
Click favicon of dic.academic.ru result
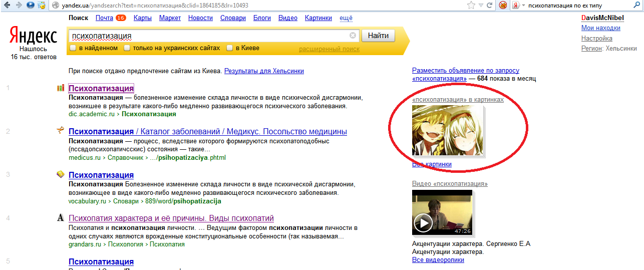(x=61, y=88)
